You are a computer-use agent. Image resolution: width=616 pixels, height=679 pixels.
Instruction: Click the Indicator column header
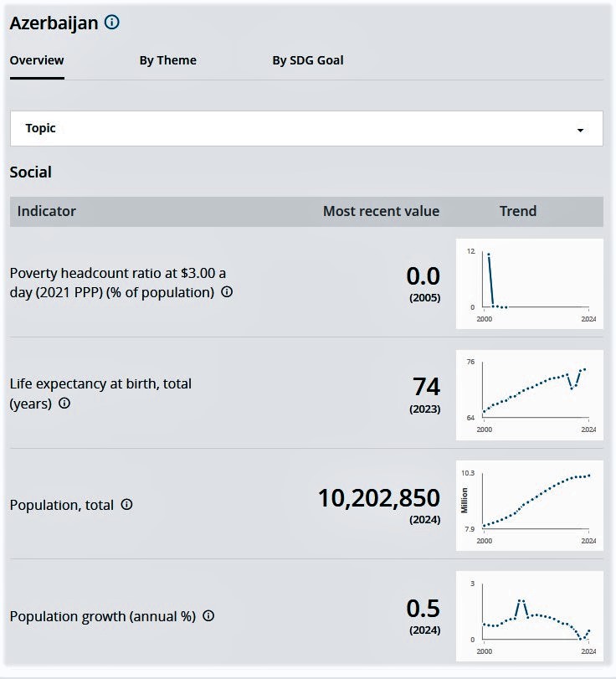[47, 211]
